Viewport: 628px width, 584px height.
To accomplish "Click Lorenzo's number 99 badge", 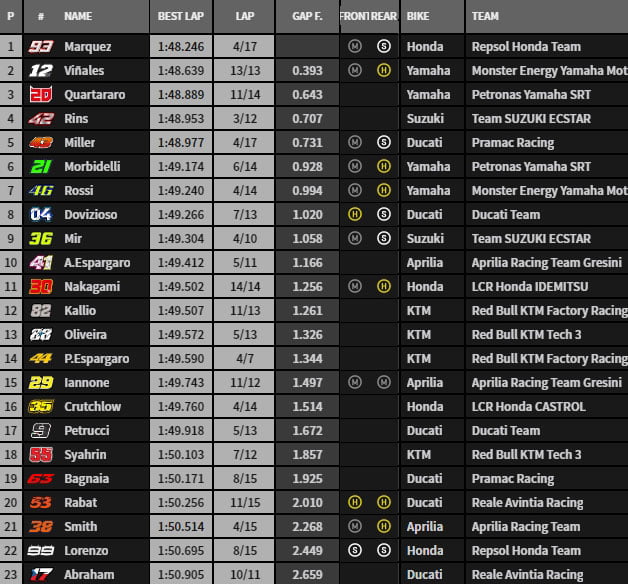I will [x=41, y=551].
